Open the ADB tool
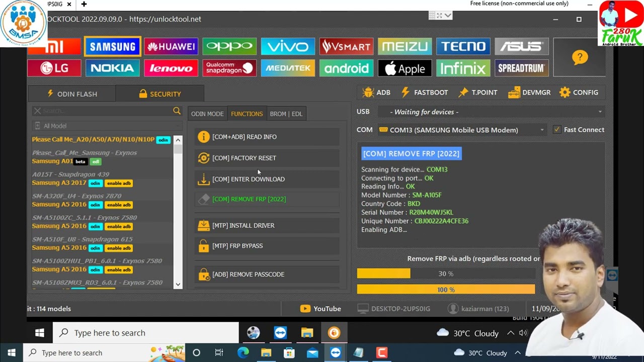The image size is (644, 362). tap(376, 93)
